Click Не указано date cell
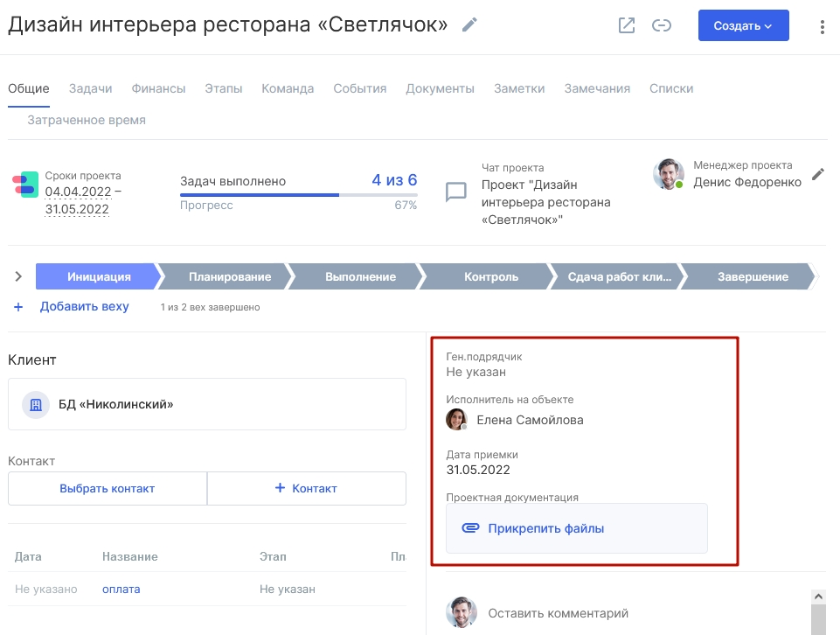The width and height of the screenshot is (840, 635). tap(46, 590)
